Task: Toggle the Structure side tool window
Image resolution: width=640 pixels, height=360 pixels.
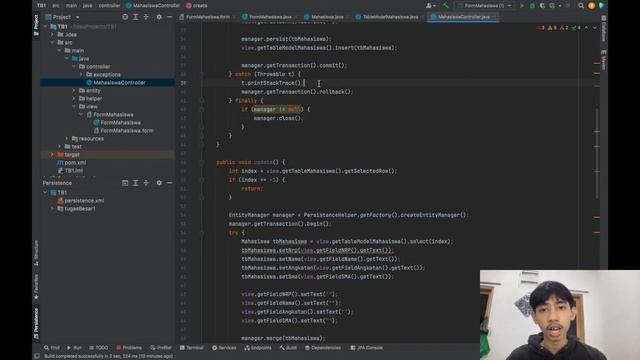Action: click(36, 253)
